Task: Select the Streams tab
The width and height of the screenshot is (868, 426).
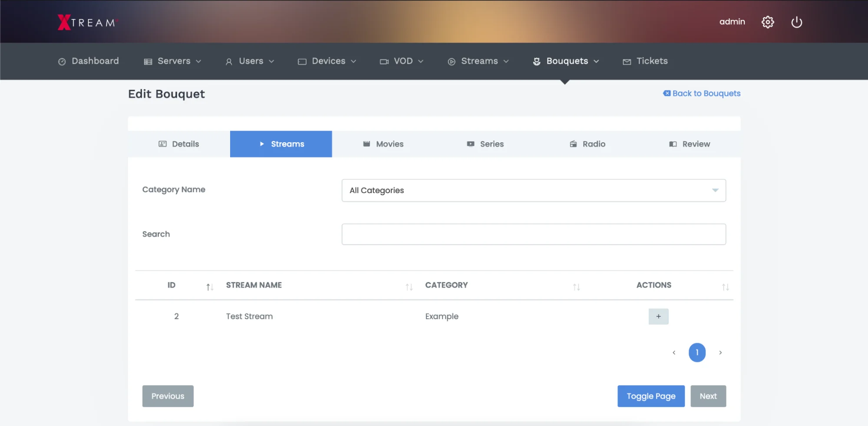Action: tap(281, 144)
